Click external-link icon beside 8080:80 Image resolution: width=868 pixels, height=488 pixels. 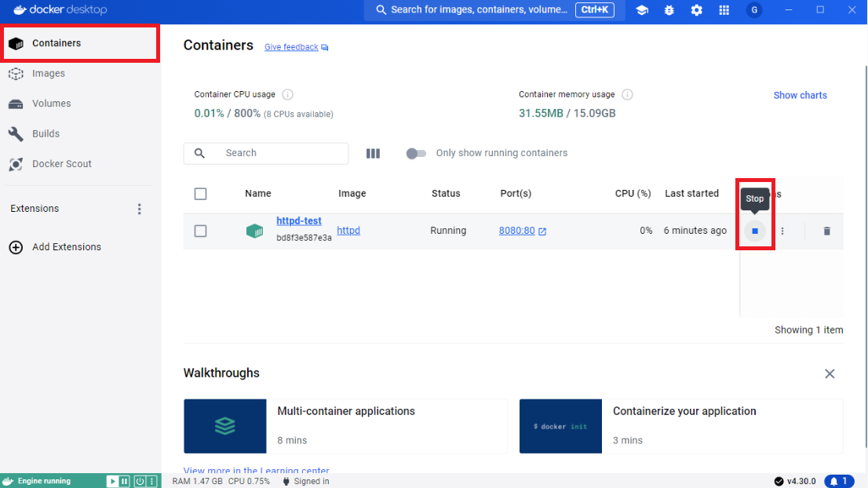pos(542,231)
